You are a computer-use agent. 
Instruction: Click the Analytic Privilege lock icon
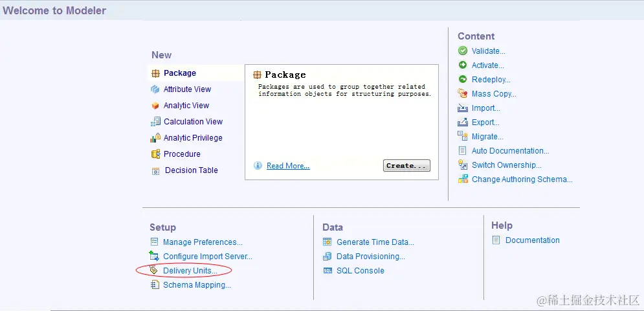click(x=155, y=138)
